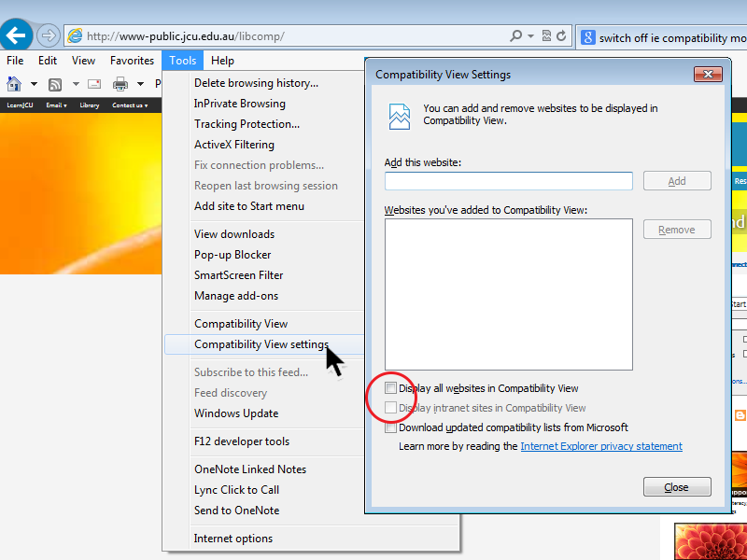The width and height of the screenshot is (747, 560).
Task: Refresh the page with reload icon
Action: pyautogui.click(x=561, y=35)
